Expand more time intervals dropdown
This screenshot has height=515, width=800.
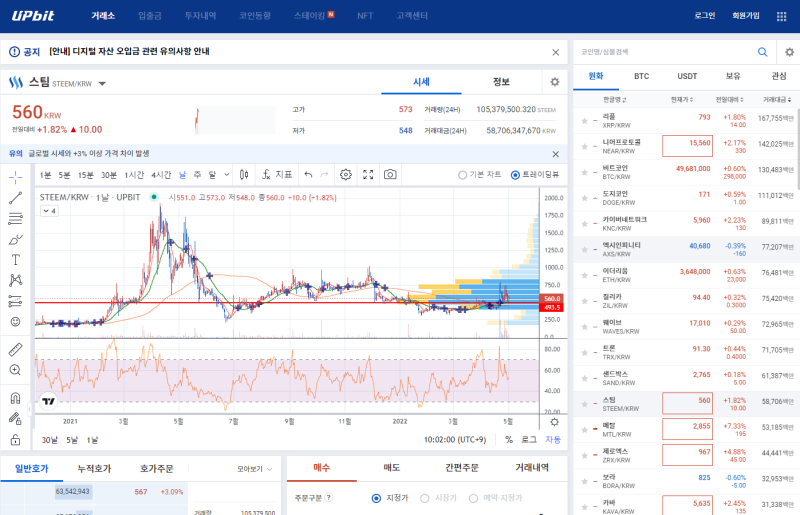(x=227, y=175)
